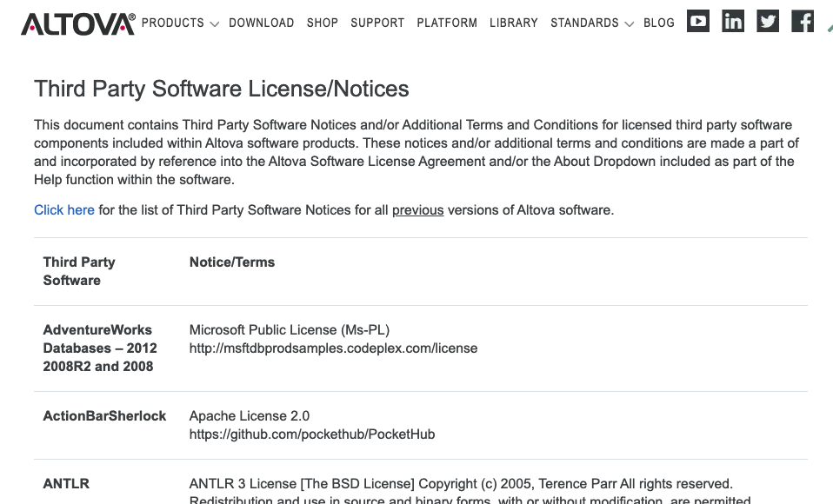Select 'AdventureWorks Databases – 2012 2008R2 and 2008' cell
The image size is (833, 504).
[100, 348]
